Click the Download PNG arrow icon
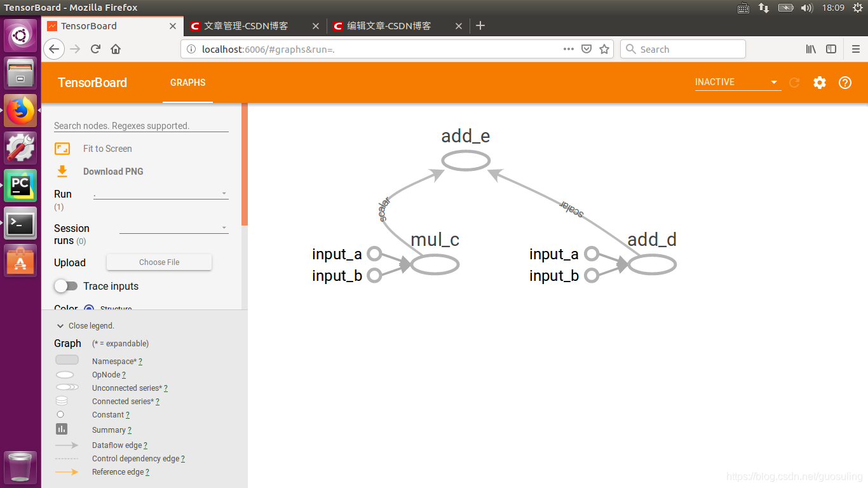 62,171
